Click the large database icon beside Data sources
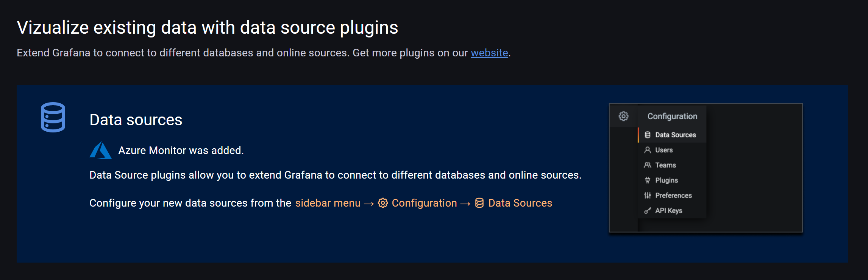This screenshot has height=280, width=868. 53,117
